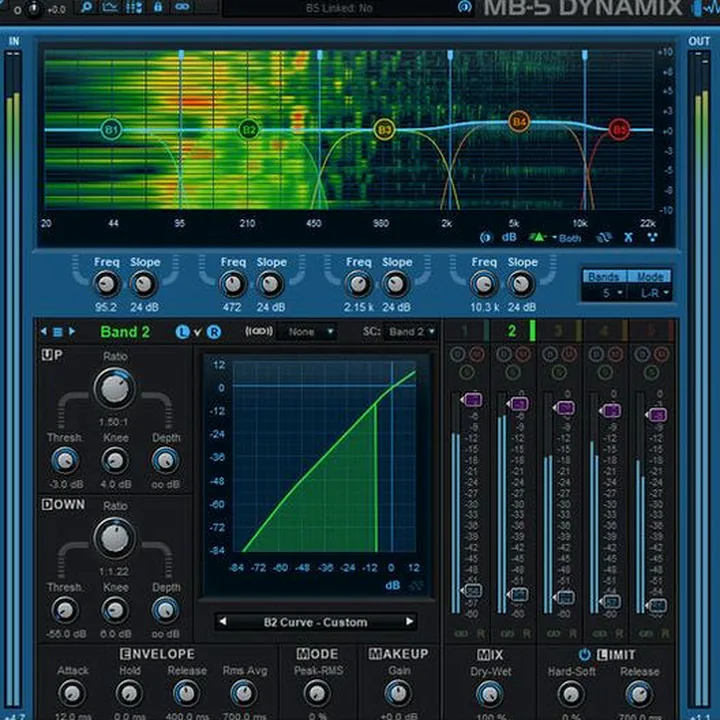This screenshot has width=720, height=720.
Task: Click the UP section Ratio knob 1.50:1
Action: click(115, 389)
